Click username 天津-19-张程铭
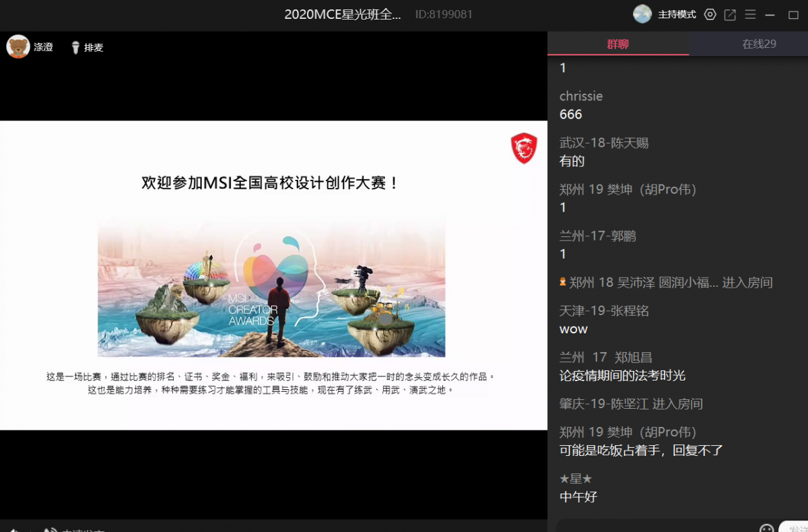Screen dimensions: 808x532 click(604, 310)
